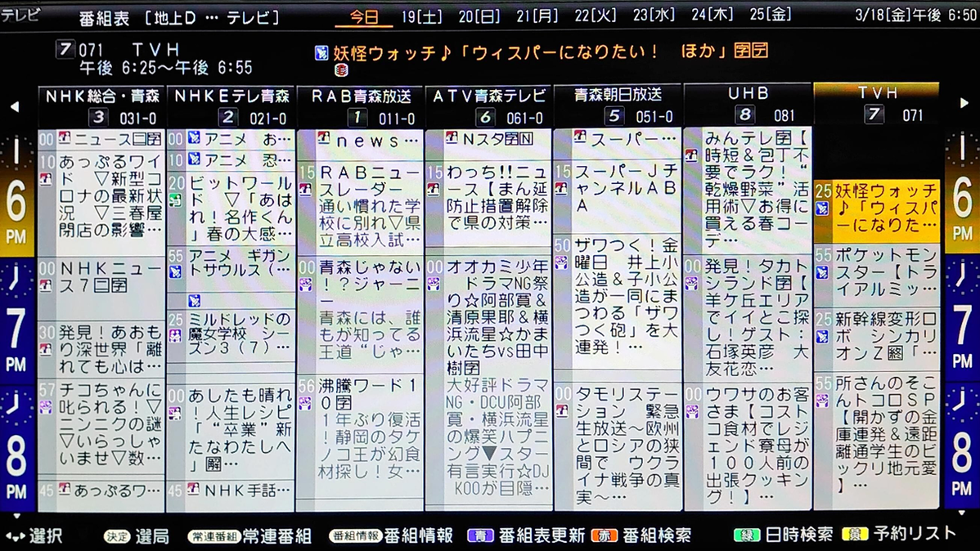
Task: Click the anime icon beside アニメ 忍… on Eテレ
Action: [195, 159]
